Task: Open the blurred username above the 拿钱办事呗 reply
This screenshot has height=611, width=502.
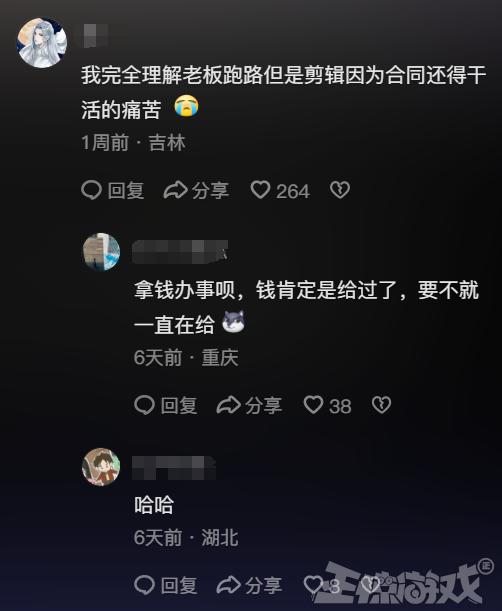Action: [x=180, y=252]
